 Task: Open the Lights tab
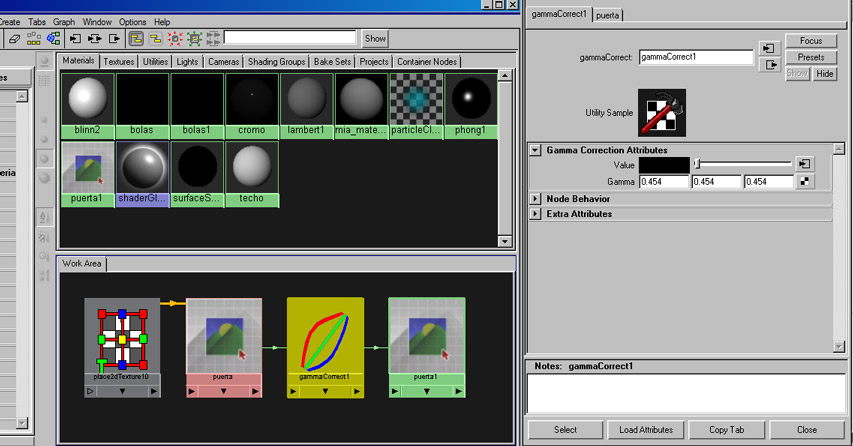[187, 62]
